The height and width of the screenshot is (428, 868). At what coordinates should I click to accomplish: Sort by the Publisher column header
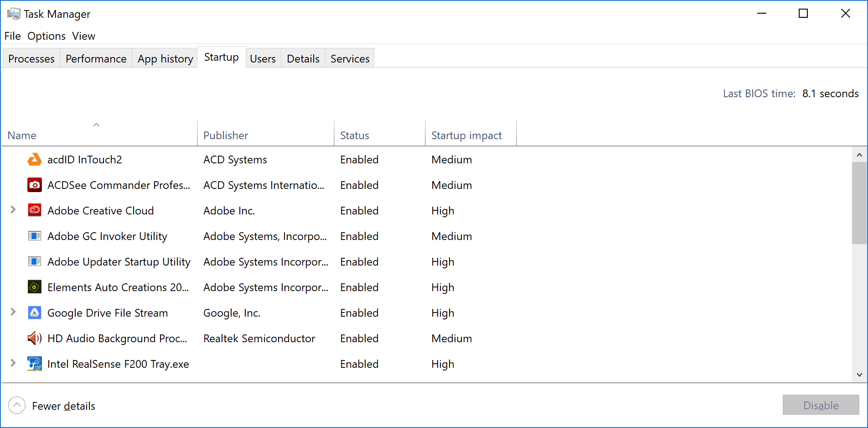coord(226,136)
